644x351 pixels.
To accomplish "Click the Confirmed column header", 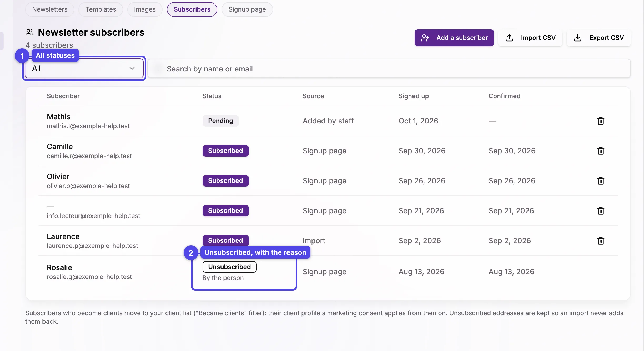I will (x=504, y=96).
